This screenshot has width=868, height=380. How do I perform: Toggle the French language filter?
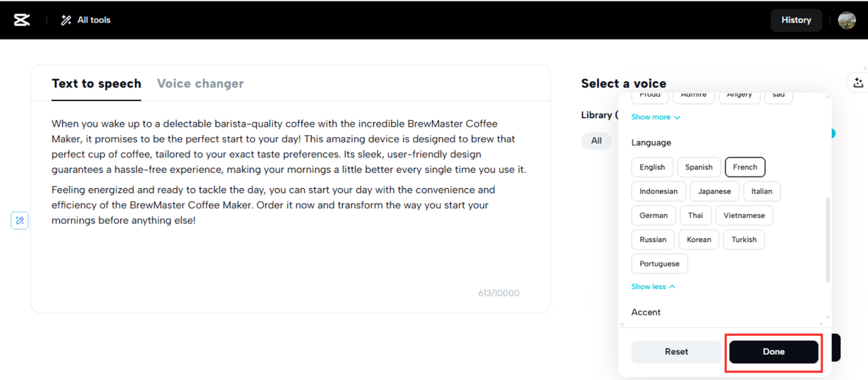click(x=745, y=167)
